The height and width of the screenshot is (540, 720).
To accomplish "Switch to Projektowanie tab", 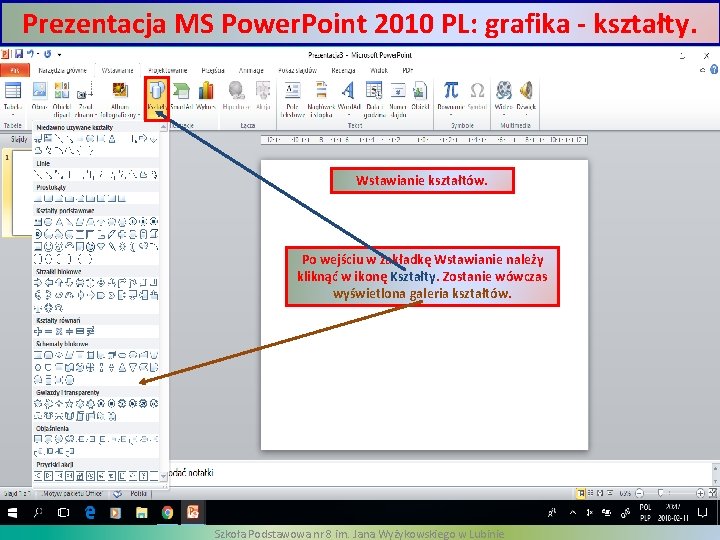I will [x=168, y=70].
